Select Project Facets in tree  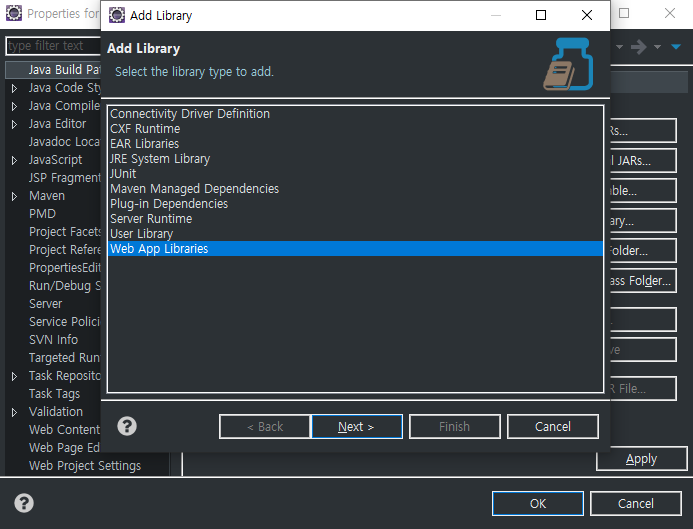click(x=65, y=232)
